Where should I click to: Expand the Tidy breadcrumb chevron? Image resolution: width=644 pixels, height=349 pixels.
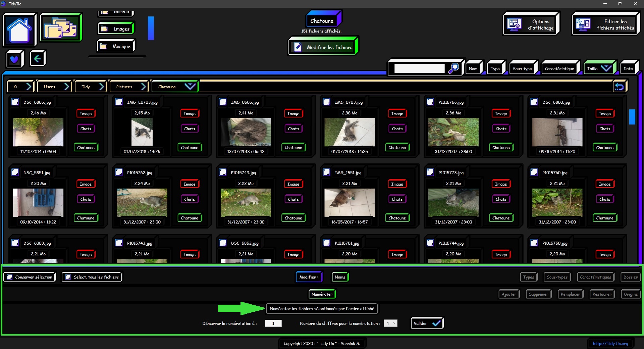click(101, 87)
